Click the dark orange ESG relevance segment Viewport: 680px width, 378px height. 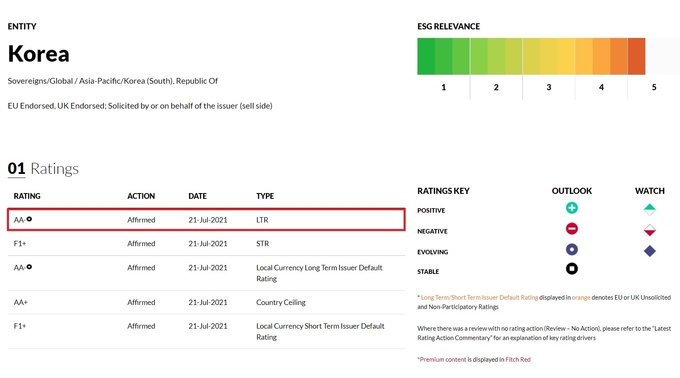point(636,56)
